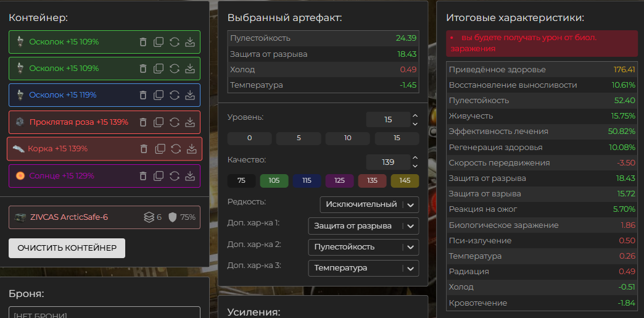
Task: Select the ZIVCAS ArcticSafe-6 container
Action: tap(68, 217)
